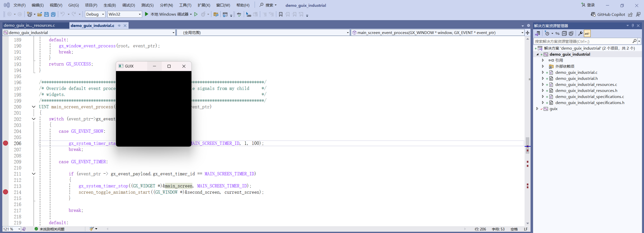Open file using the folder icon
Screen dimensions: 644x233
coord(39,14)
